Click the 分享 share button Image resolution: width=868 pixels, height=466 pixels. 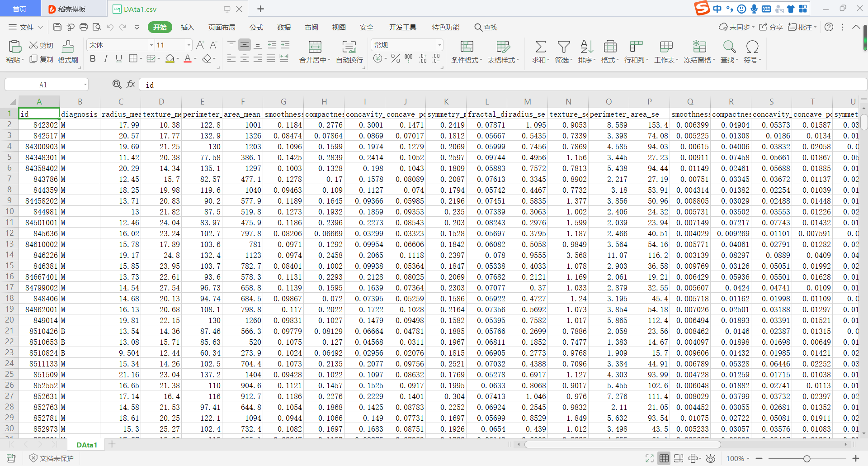click(x=771, y=27)
